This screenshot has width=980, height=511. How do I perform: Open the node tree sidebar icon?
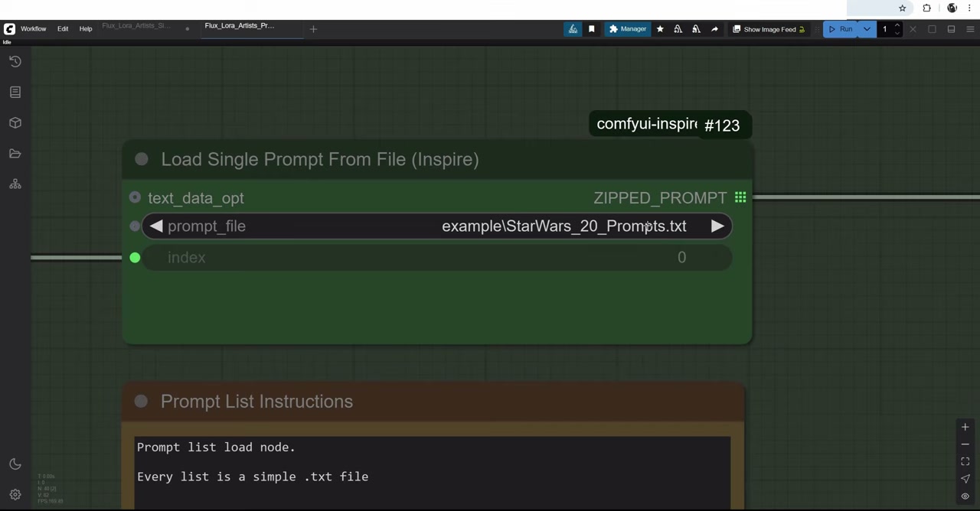tap(15, 184)
